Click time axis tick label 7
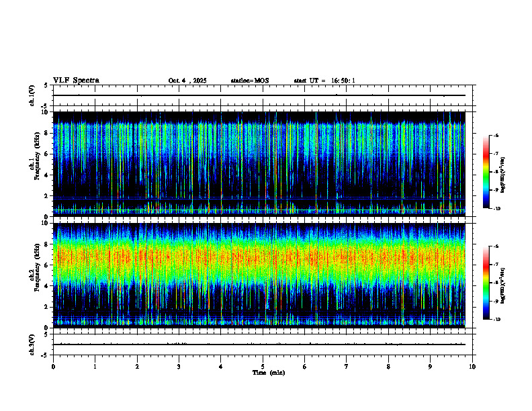This screenshot has height=411, width=532. (347, 367)
